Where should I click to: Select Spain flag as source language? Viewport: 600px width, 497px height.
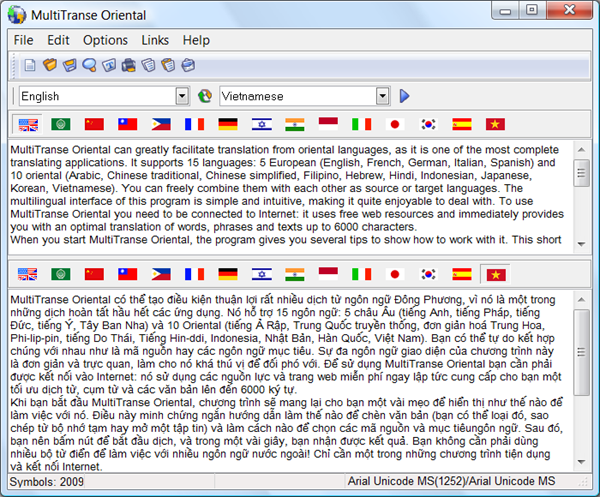click(x=462, y=124)
